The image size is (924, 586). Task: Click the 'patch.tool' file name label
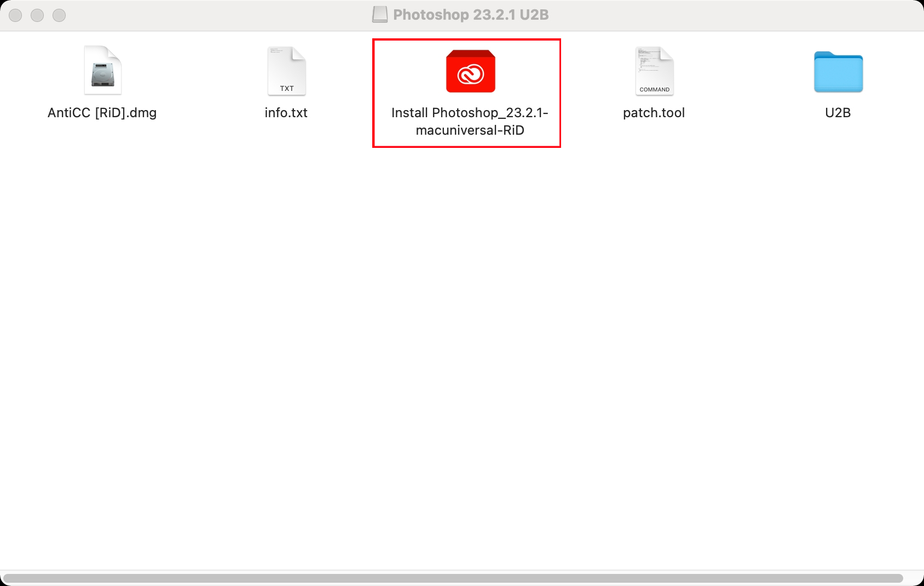(654, 113)
